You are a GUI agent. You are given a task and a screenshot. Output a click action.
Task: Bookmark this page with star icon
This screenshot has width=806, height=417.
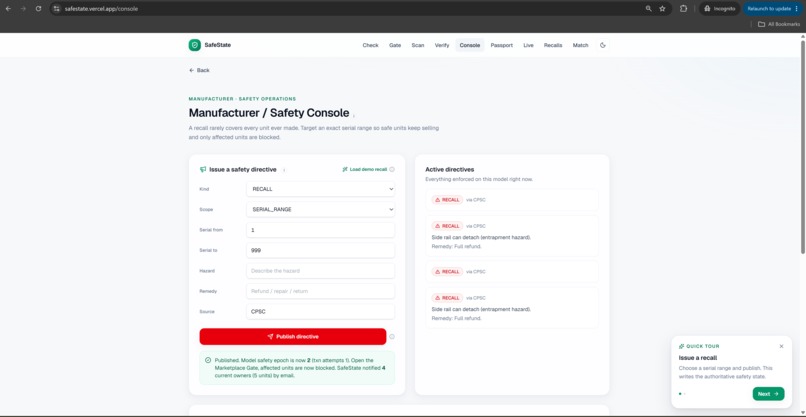pyautogui.click(x=663, y=9)
